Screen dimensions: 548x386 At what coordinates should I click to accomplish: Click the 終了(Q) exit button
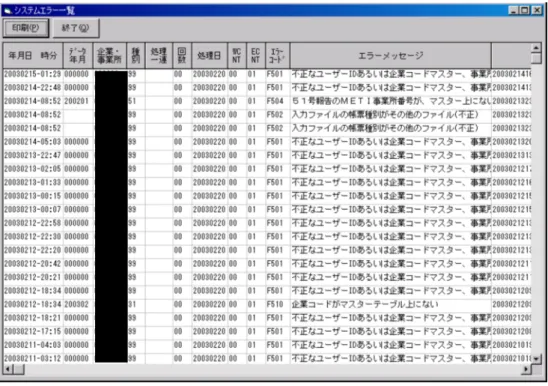point(76,28)
